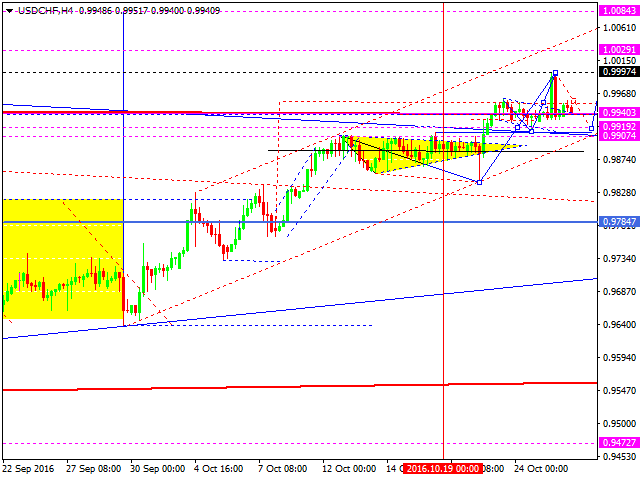Click the 1.00610 price scale value
640x480 pixels.
620,28
